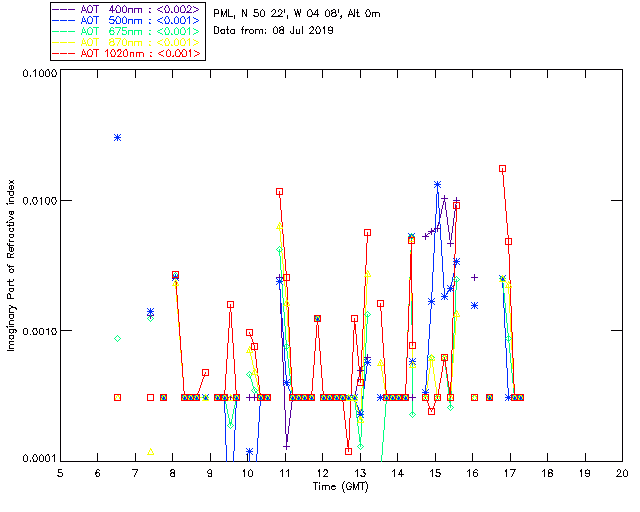Image resolution: width=640 pixels, height=512 pixels.
Task: Click the 0.1000 y-axis tick label
Action: coord(36,74)
